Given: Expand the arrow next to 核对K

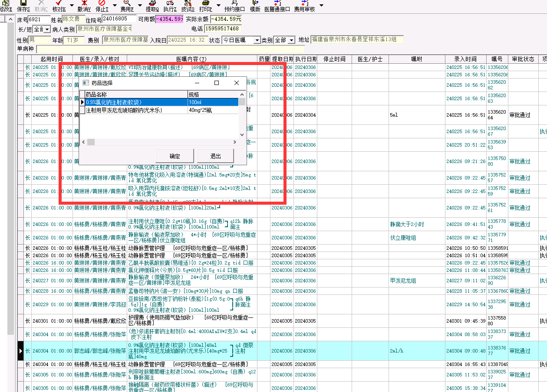Looking at the screenshot, I should coord(71,5).
